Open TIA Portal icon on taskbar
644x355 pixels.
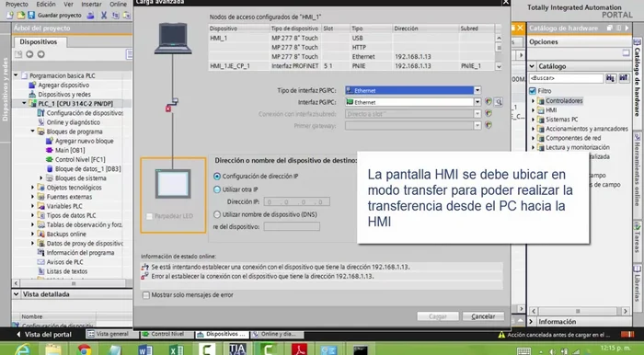tap(237, 349)
